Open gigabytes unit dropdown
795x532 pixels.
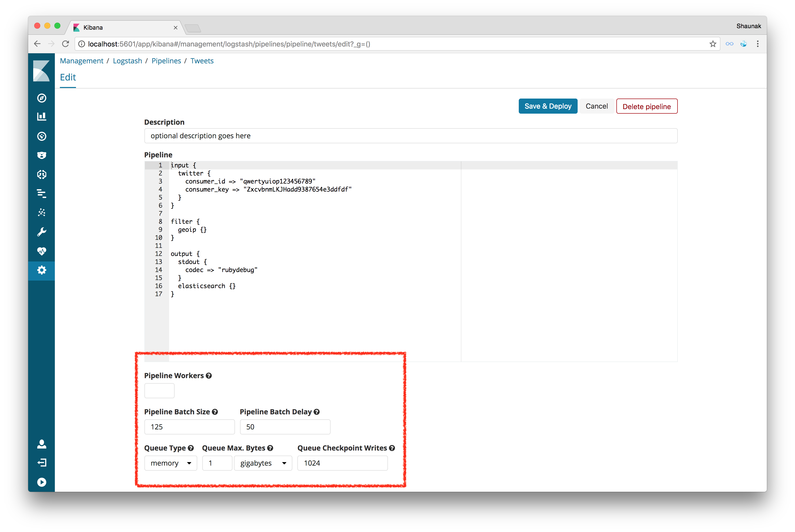(263, 463)
